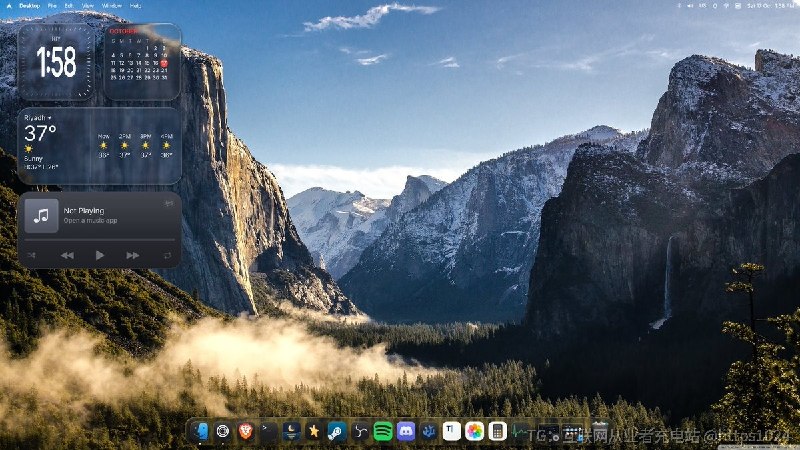Image resolution: width=800 pixels, height=450 pixels.
Task: Toggle repeat in the music widget
Action: (x=167, y=255)
